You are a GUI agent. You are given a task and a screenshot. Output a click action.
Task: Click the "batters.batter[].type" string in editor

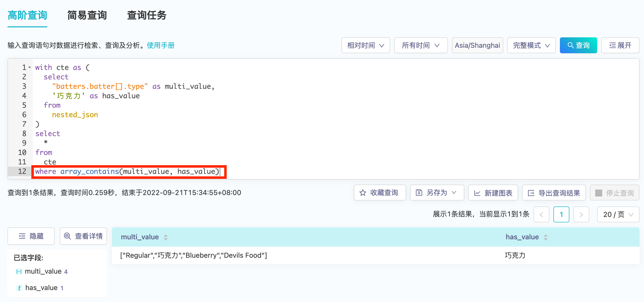tap(100, 86)
